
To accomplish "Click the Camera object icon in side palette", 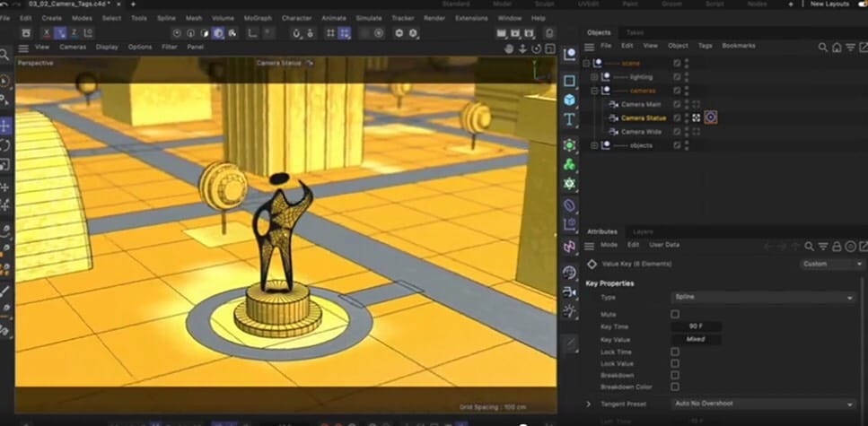I will pos(569,291).
